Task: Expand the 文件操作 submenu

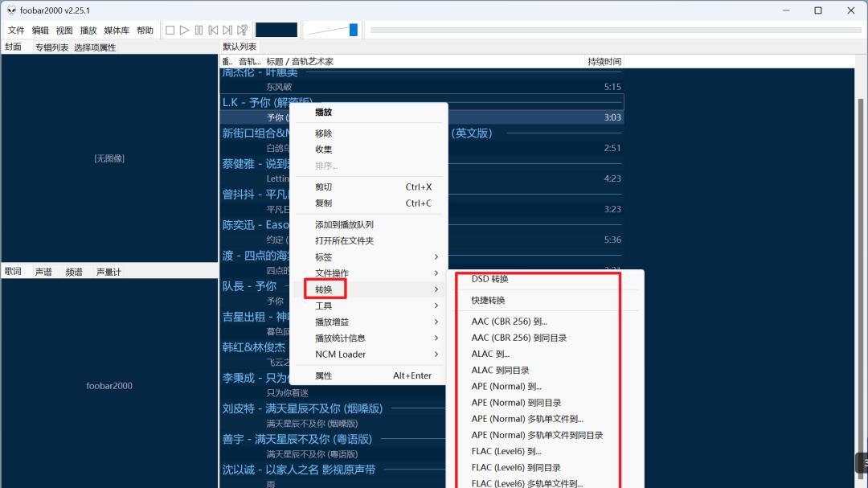Action: click(x=369, y=273)
